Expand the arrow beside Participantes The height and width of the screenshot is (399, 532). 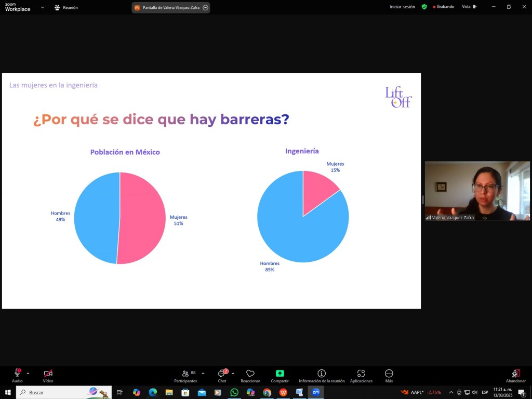[203, 373]
